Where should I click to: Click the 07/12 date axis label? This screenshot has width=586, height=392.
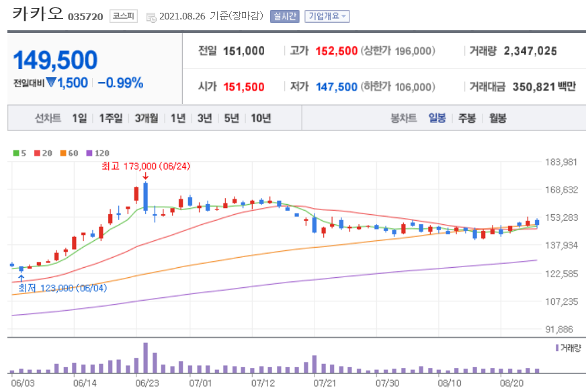click(x=263, y=383)
